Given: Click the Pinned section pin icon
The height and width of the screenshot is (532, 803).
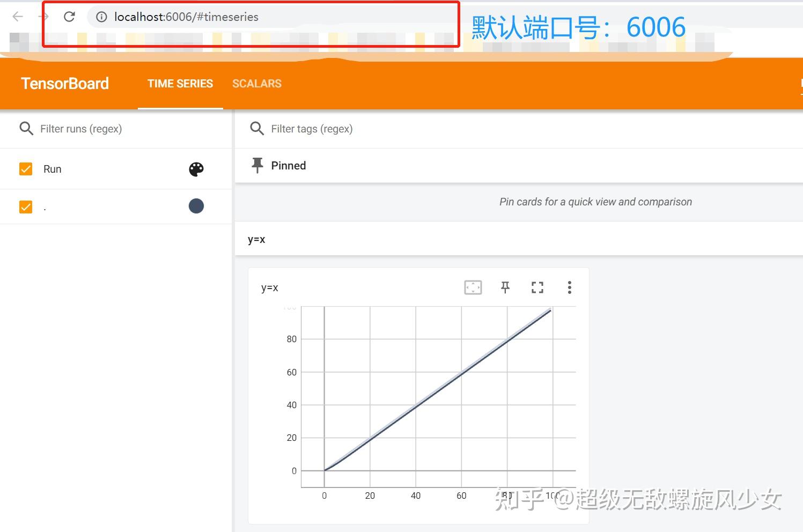Looking at the screenshot, I should tap(257, 165).
